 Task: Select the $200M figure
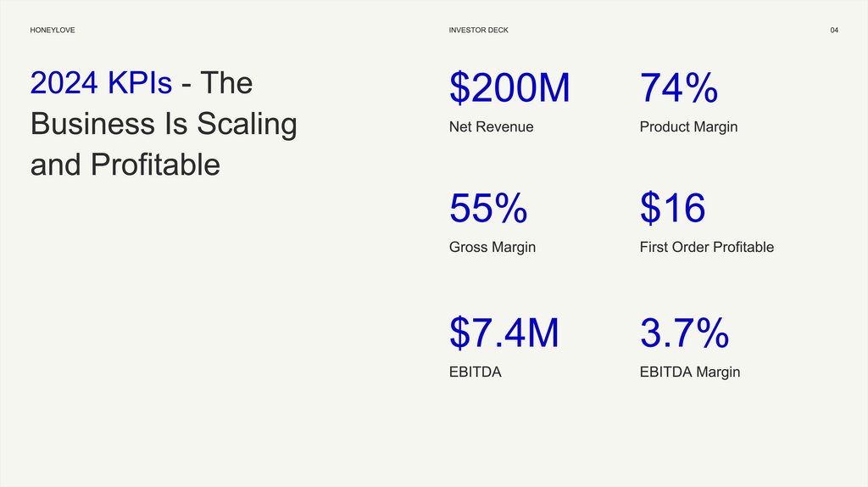pyautogui.click(x=509, y=89)
